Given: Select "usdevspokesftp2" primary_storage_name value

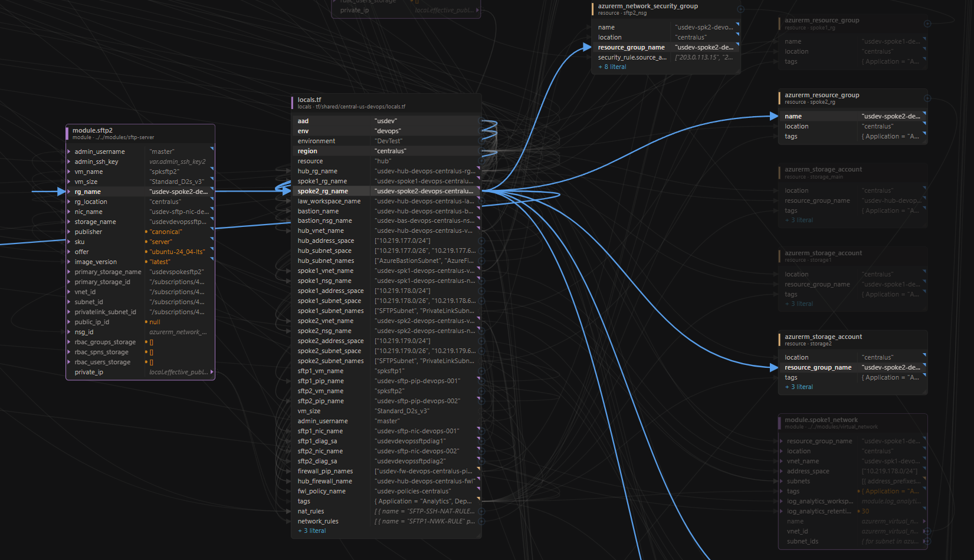Looking at the screenshot, I should tap(177, 272).
